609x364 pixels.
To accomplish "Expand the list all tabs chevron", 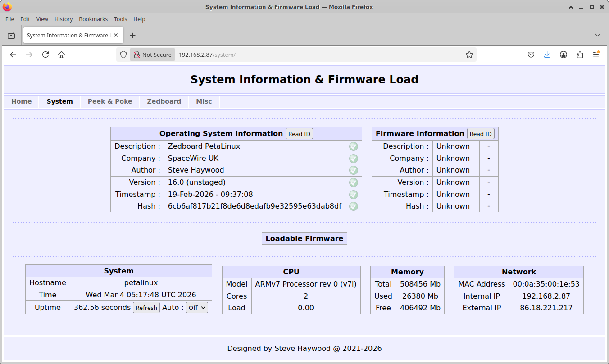I will click(598, 35).
